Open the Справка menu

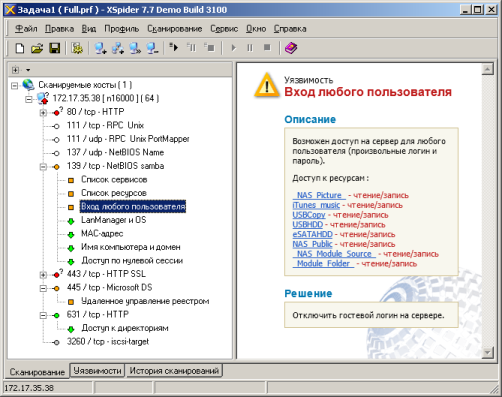[x=290, y=29]
